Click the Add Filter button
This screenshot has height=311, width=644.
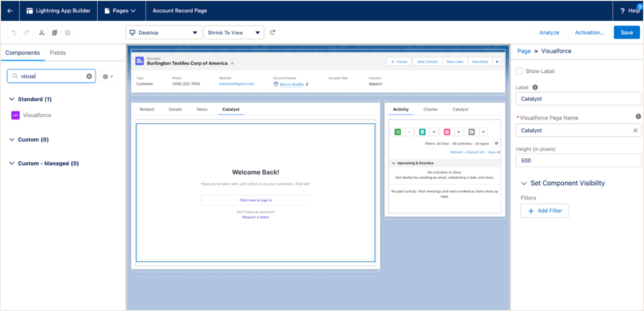545,211
